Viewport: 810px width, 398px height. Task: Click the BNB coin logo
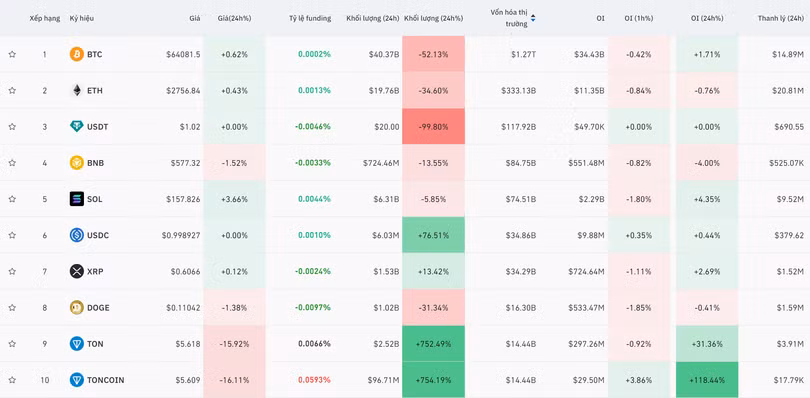pos(76,163)
